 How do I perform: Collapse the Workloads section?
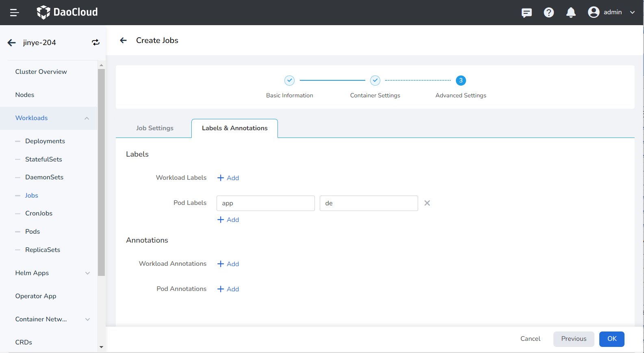pyautogui.click(x=87, y=118)
